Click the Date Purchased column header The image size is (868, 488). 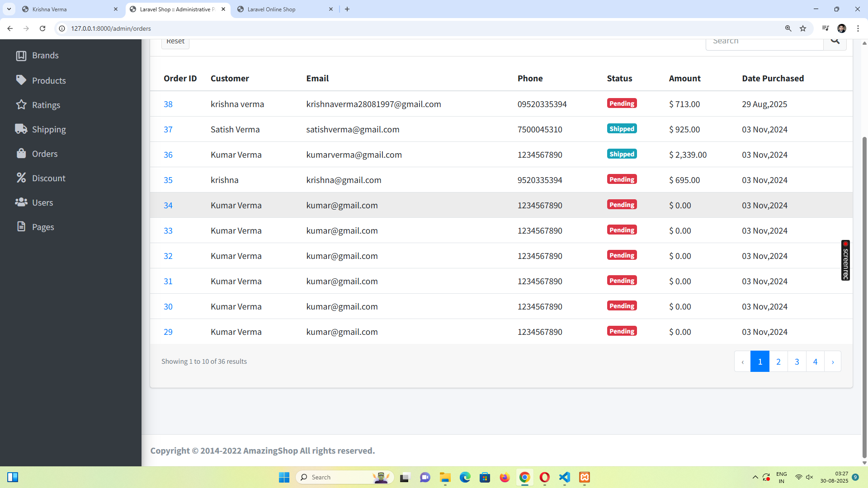pyautogui.click(x=773, y=78)
